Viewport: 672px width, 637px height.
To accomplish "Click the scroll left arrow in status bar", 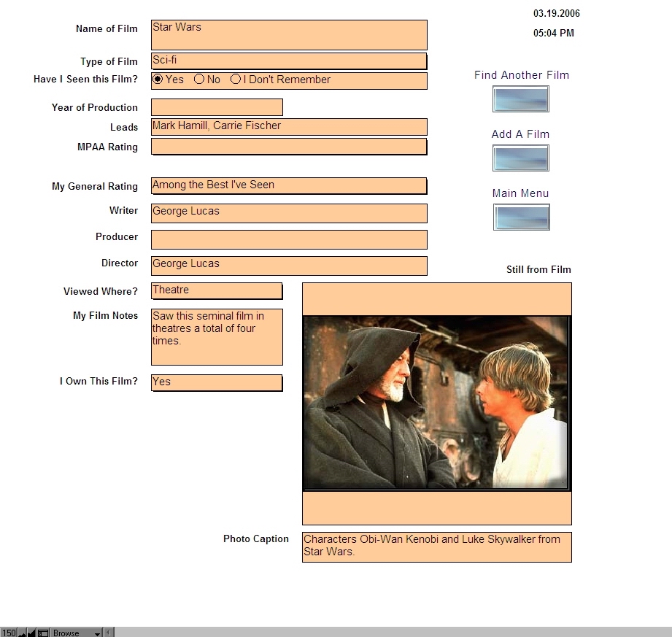I will pyautogui.click(x=109, y=633).
